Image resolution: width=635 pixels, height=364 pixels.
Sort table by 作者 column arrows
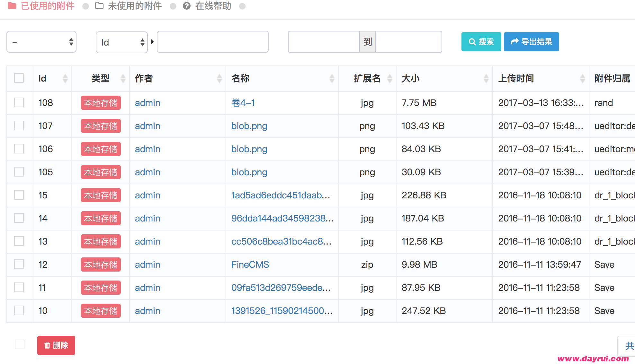coord(219,79)
